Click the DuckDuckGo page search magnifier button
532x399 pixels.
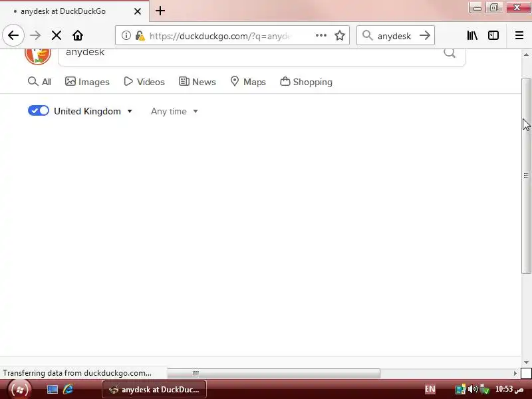tap(450, 53)
